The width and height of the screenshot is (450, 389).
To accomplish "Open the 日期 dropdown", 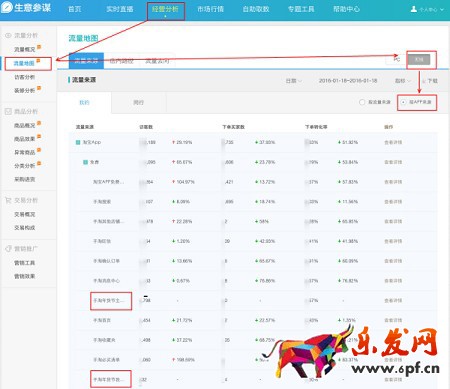I will (294, 81).
